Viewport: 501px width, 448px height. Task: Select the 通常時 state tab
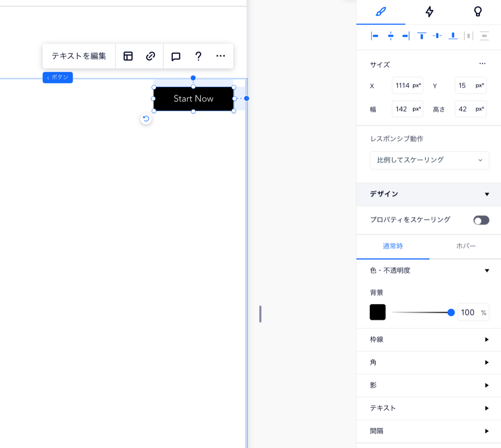pos(393,246)
